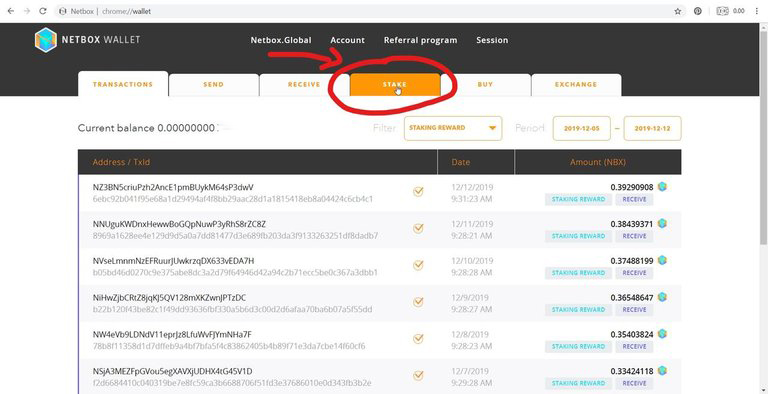Reload the wallet page
This screenshot has width=768, height=394.
point(43,11)
